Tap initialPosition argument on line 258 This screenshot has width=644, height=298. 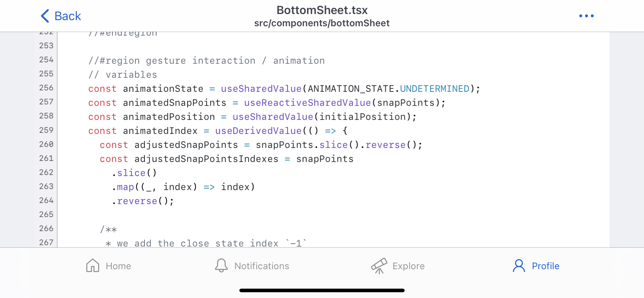[362, 117]
